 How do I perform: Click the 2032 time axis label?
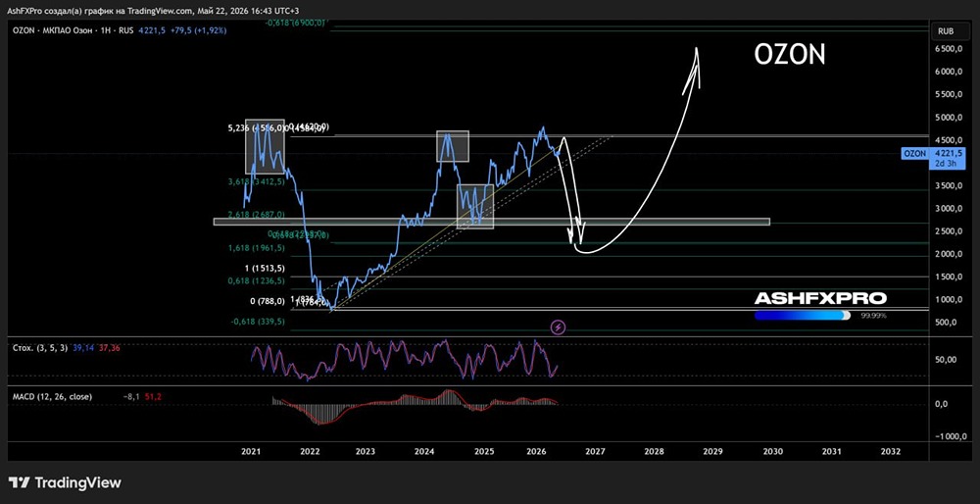pos(891,451)
